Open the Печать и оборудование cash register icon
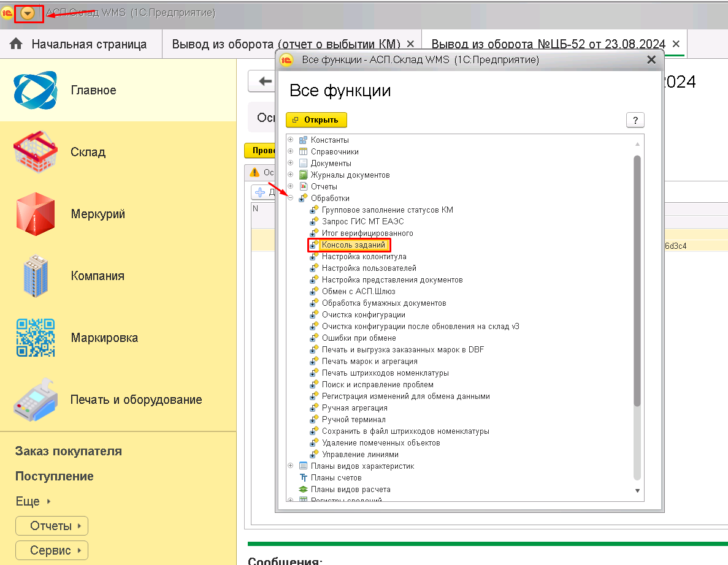The image size is (728, 565). 36,400
